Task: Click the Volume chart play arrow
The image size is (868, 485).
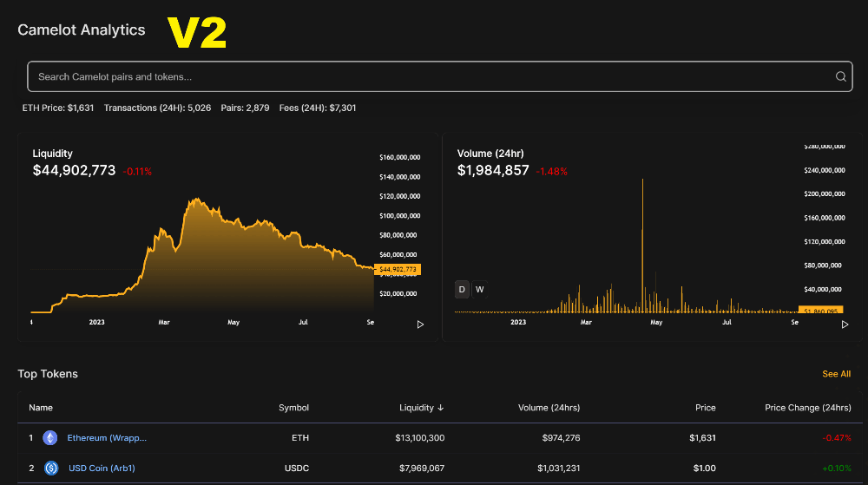Action: pos(845,324)
